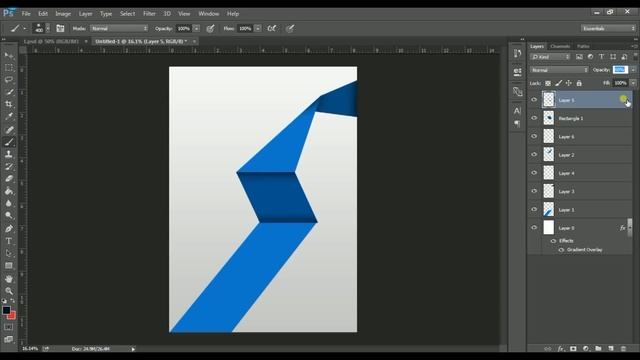Select the Zoom tool
Image resolution: width=640 pixels, height=360 pixels.
coord(9,291)
